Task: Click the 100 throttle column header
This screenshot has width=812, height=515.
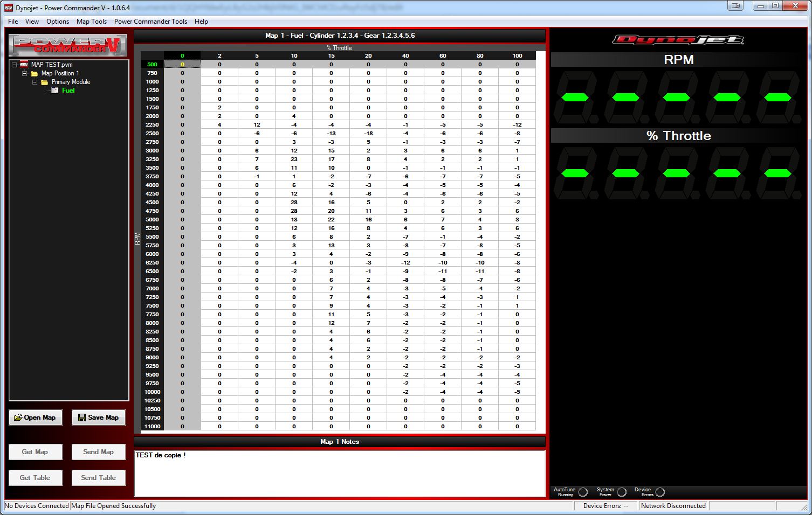Action: (517, 56)
